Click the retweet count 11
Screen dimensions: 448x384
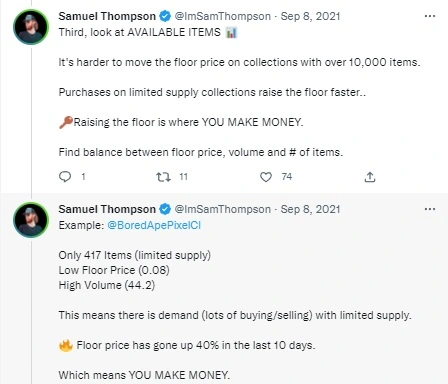point(183,177)
